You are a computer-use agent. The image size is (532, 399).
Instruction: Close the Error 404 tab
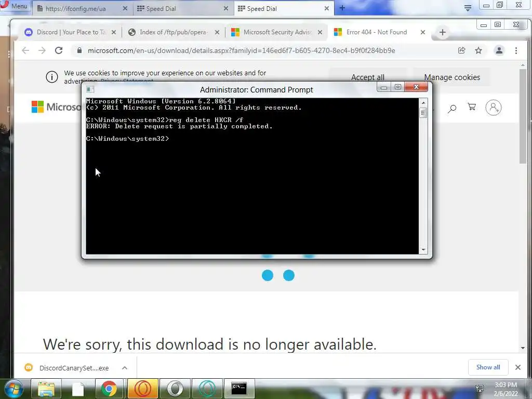(x=423, y=32)
